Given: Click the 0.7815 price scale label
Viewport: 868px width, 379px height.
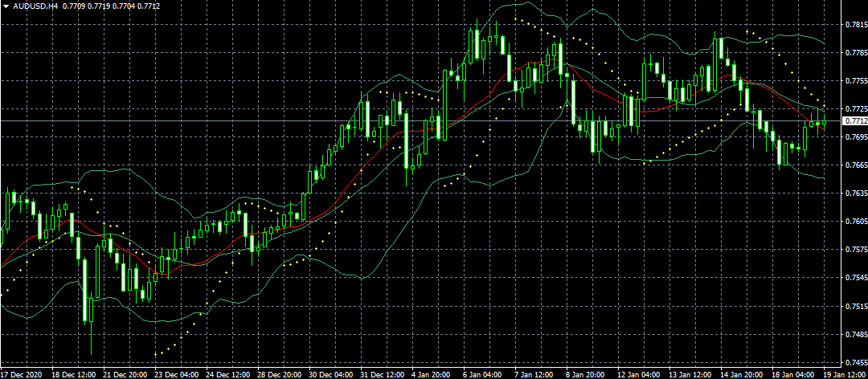Looking at the screenshot, I should [x=854, y=25].
